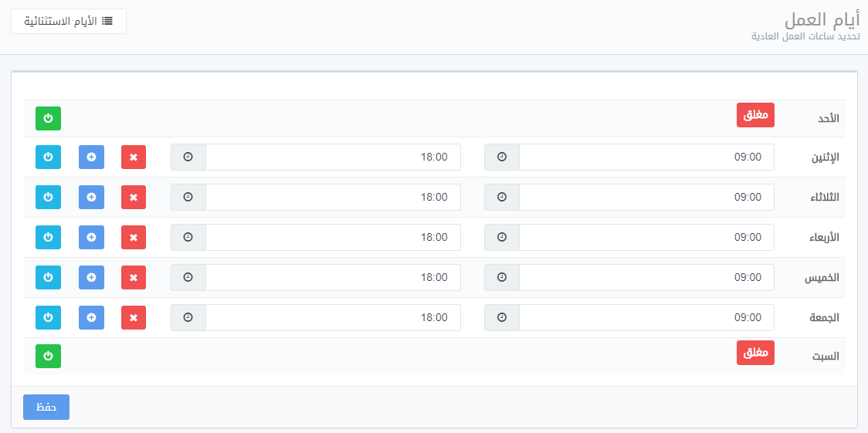Viewport: 868px width, 433px height.
Task: Open clock picker for Tuesday 18:00 end time
Action: click(x=188, y=197)
